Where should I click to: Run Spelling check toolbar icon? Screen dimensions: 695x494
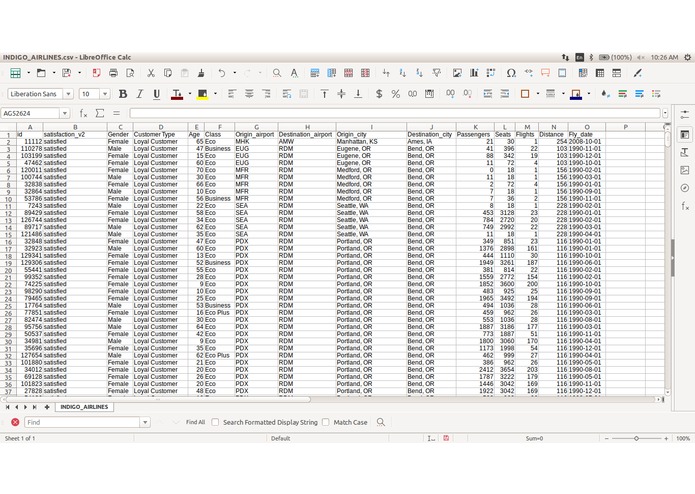coord(294,73)
